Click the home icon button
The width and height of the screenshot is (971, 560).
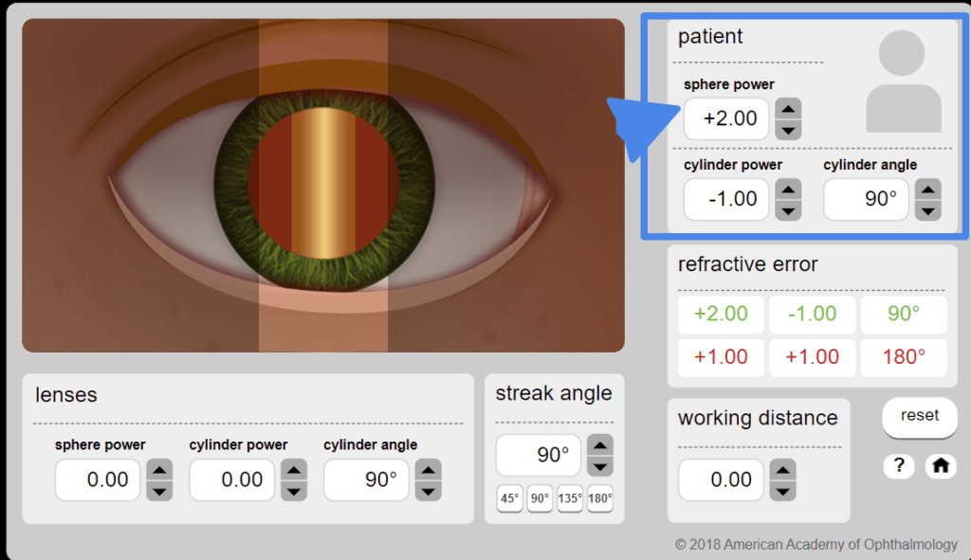tap(941, 466)
